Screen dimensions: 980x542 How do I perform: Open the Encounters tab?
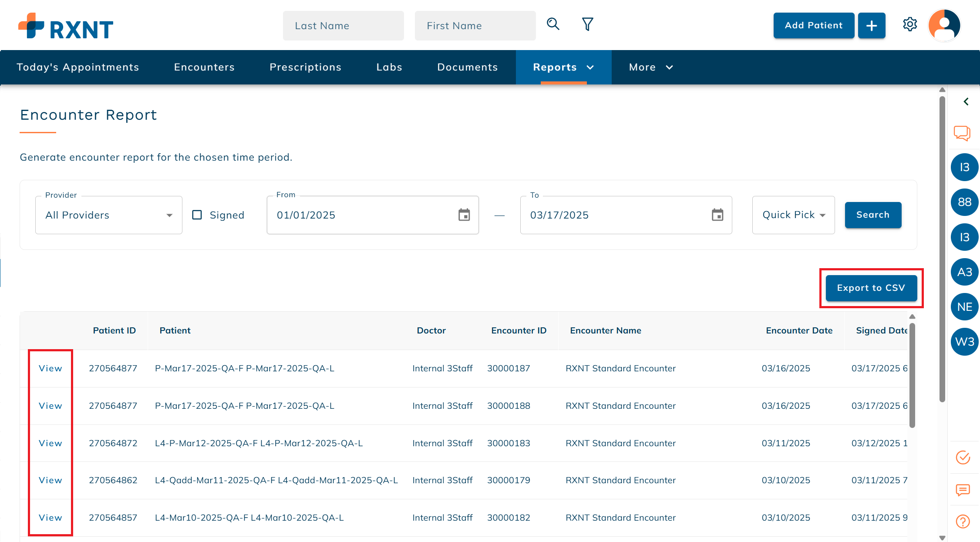pos(204,67)
